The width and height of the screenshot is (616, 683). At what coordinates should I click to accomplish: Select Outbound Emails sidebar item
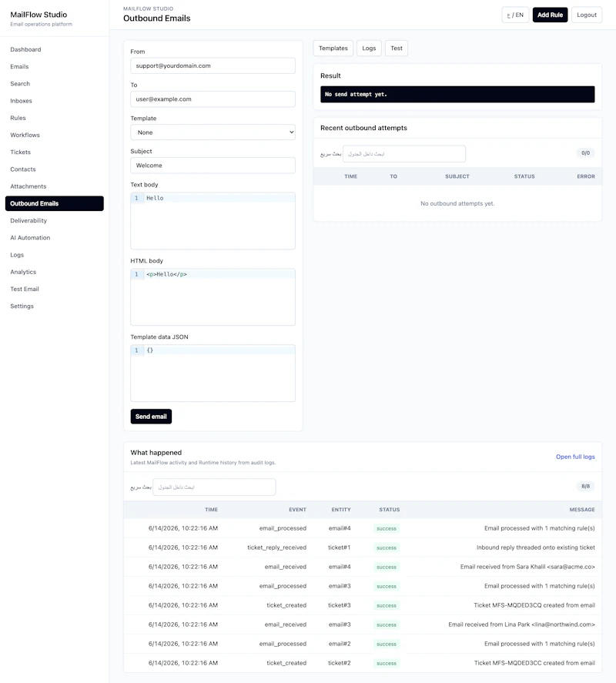click(x=55, y=203)
